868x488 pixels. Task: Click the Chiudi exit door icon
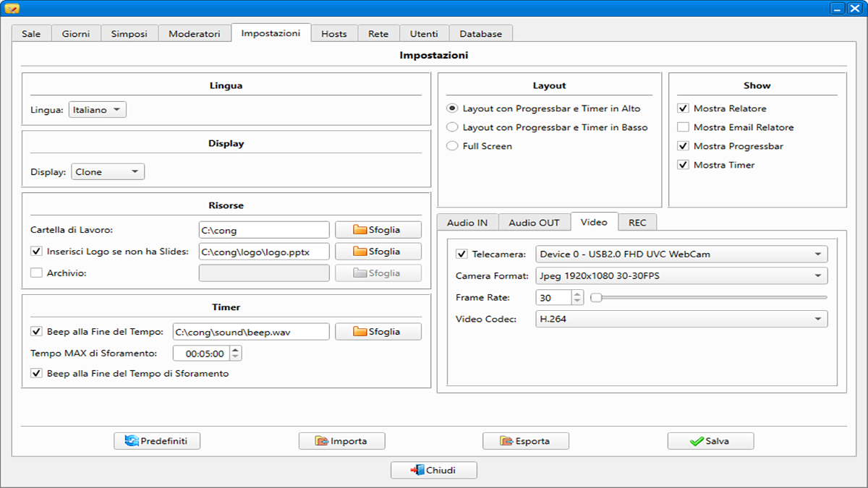417,470
